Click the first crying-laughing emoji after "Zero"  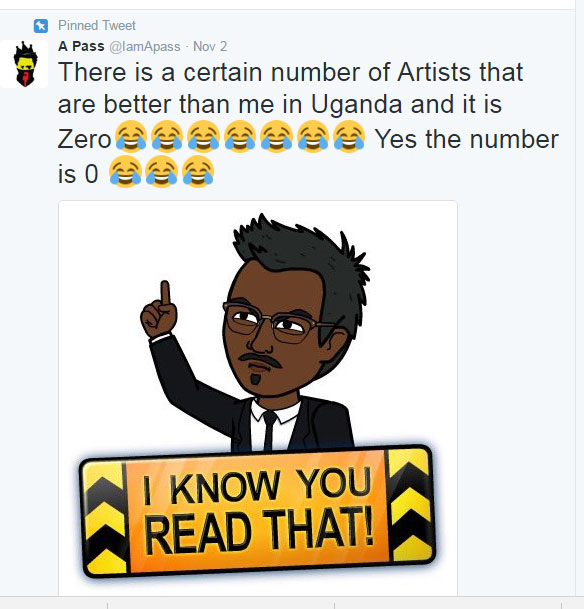point(131,136)
